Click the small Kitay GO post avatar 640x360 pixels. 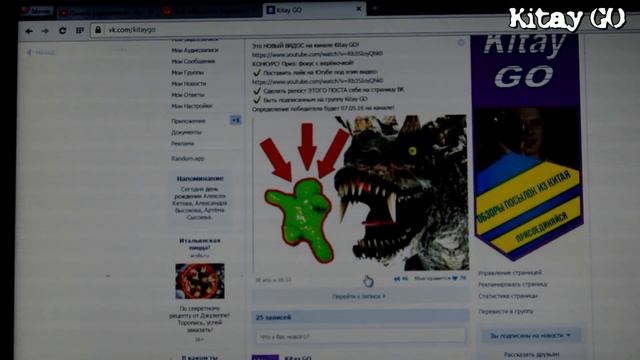[265, 358]
